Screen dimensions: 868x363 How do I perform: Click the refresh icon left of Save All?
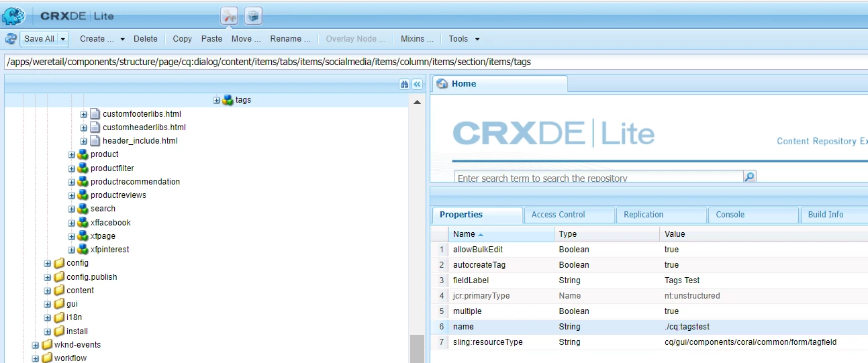point(11,39)
